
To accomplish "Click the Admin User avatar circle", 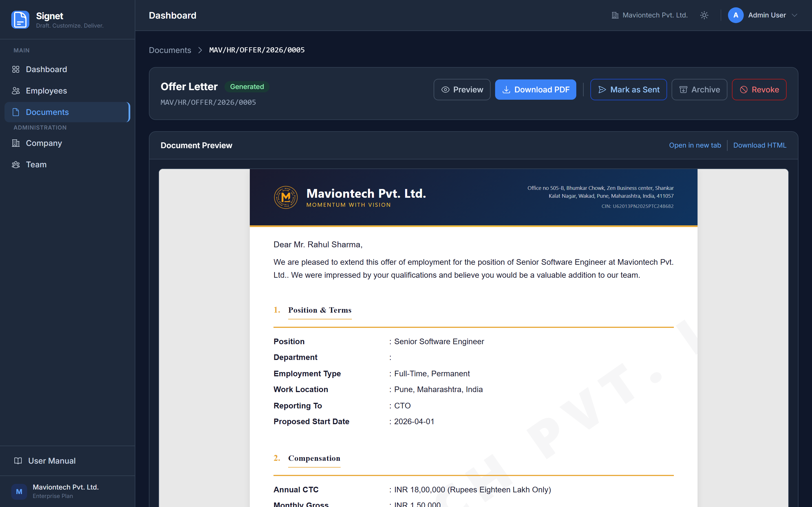I will pos(736,15).
